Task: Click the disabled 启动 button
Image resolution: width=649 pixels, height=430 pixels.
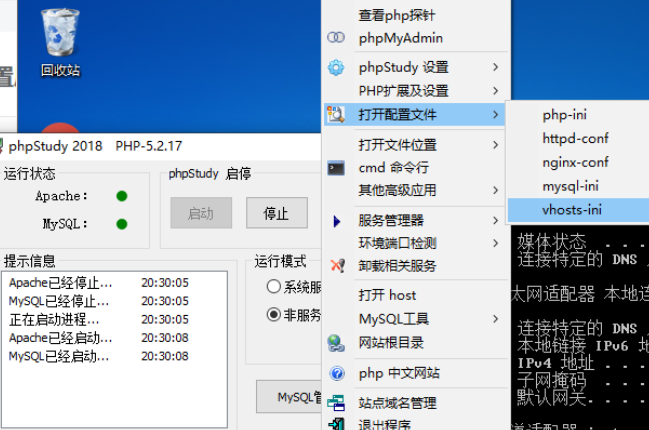Action: click(201, 213)
